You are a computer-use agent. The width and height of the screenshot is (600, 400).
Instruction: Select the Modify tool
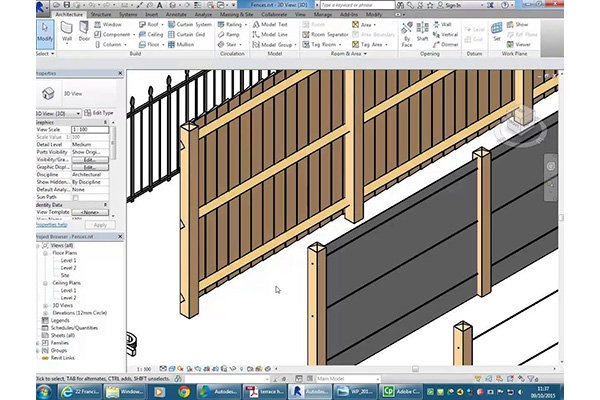45,34
